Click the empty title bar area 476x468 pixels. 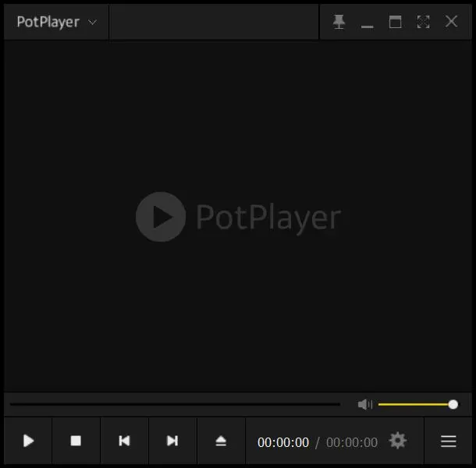point(214,22)
